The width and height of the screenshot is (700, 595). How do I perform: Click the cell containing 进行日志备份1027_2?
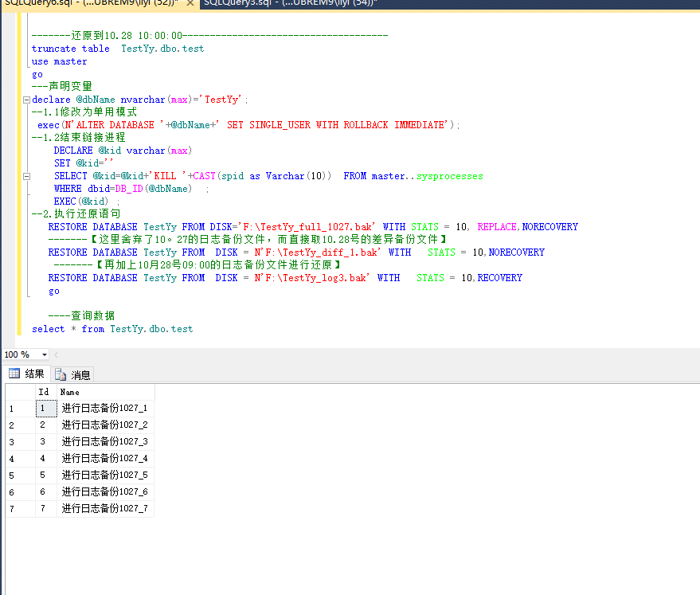104,425
